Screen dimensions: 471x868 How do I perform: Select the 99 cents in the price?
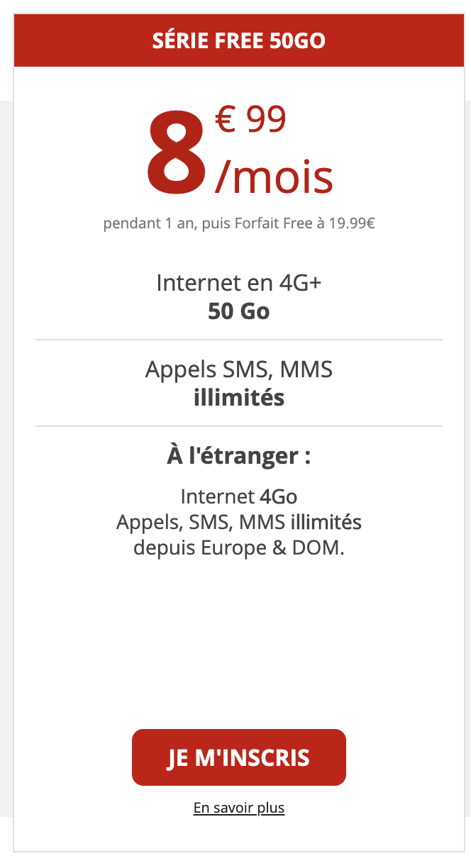[266, 120]
